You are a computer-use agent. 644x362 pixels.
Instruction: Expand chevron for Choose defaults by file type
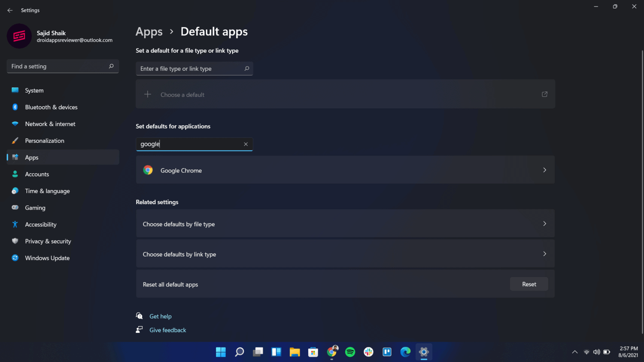click(544, 223)
